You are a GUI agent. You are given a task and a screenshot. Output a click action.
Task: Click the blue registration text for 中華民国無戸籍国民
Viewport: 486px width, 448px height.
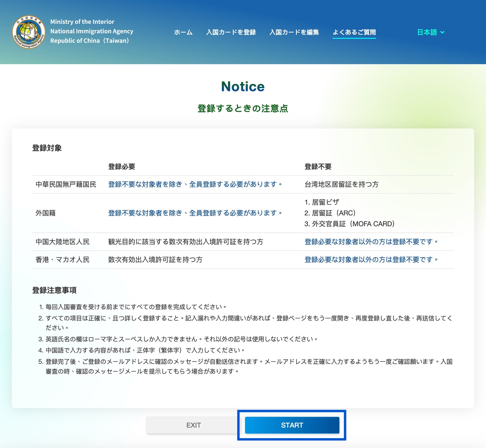(195, 184)
